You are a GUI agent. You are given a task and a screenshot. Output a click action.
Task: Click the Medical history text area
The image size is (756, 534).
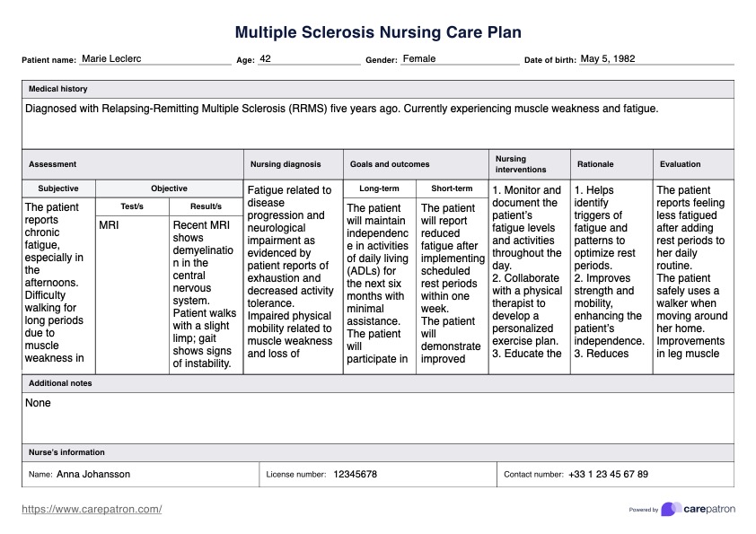[377, 121]
